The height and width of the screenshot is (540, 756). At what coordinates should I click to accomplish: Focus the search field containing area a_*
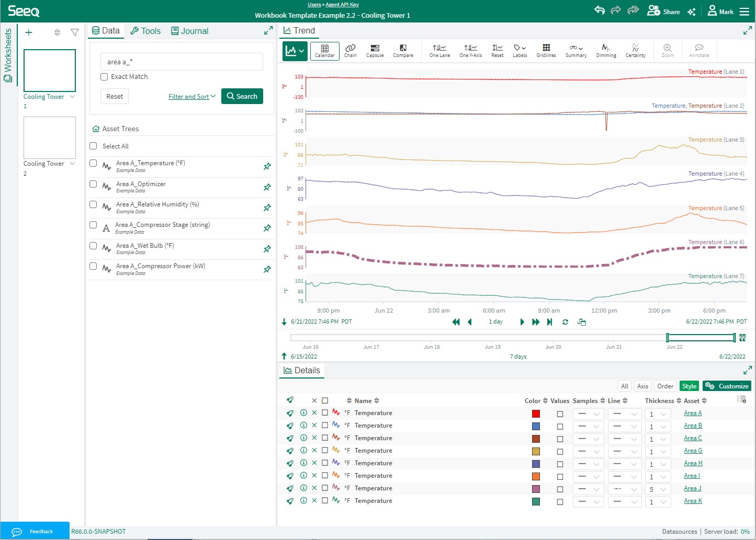(182, 62)
